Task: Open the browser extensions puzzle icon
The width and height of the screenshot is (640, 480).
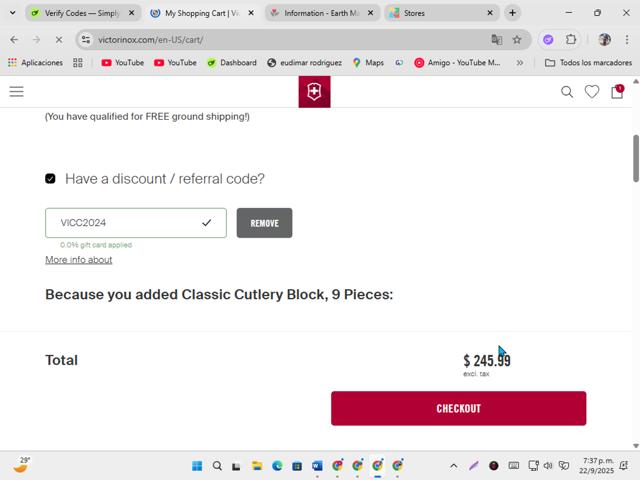Action: pyautogui.click(x=571, y=40)
